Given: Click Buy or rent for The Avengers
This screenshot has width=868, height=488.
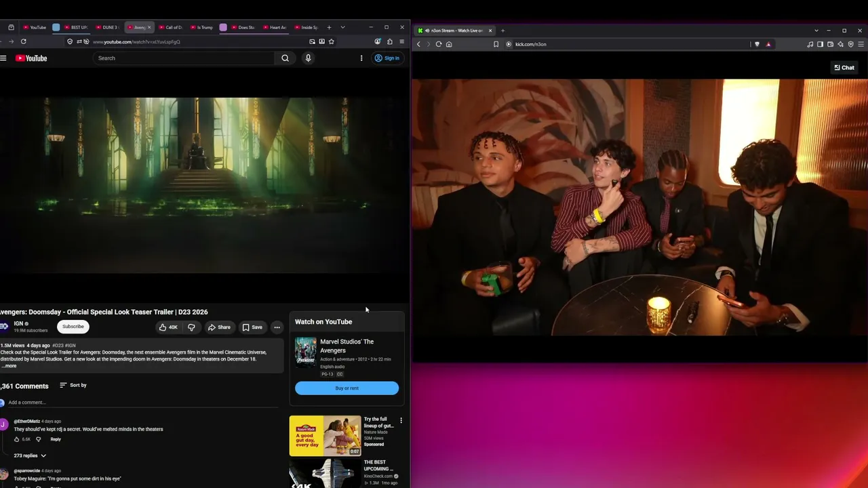Looking at the screenshot, I should click(x=347, y=388).
